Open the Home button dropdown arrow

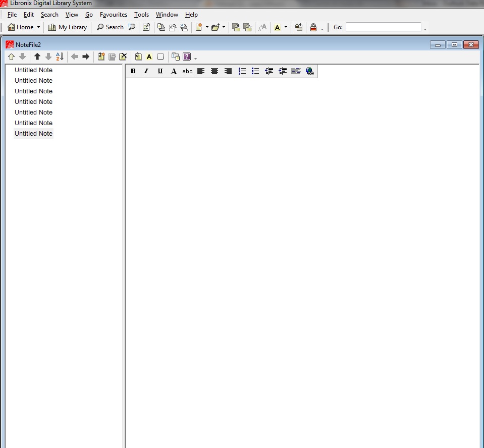(37, 27)
